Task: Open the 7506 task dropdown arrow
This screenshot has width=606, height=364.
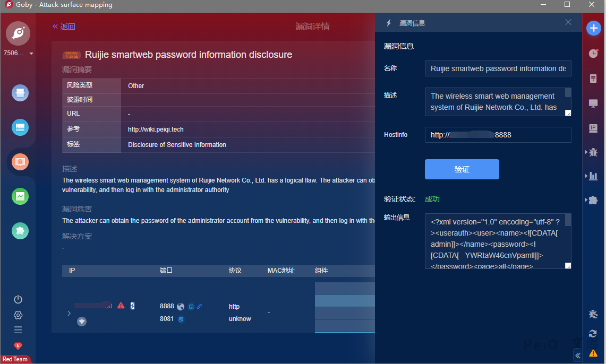Action: (x=31, y=54)
